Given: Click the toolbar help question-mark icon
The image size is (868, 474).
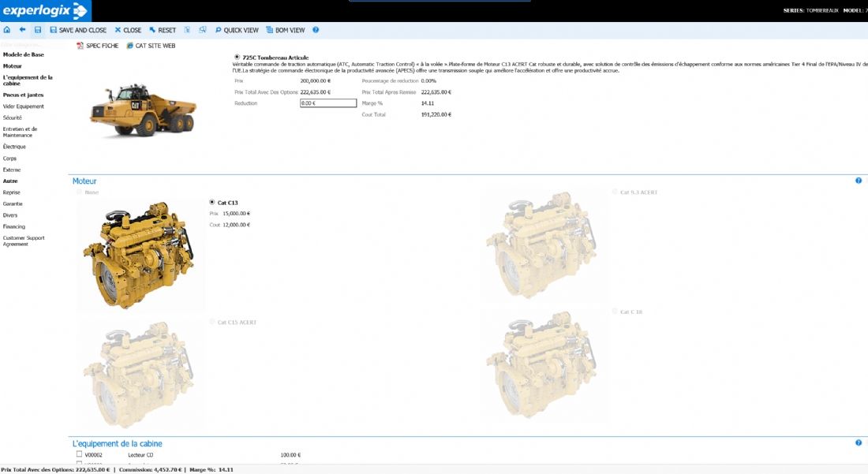Looking at the screenshot, I should [316, 30].
